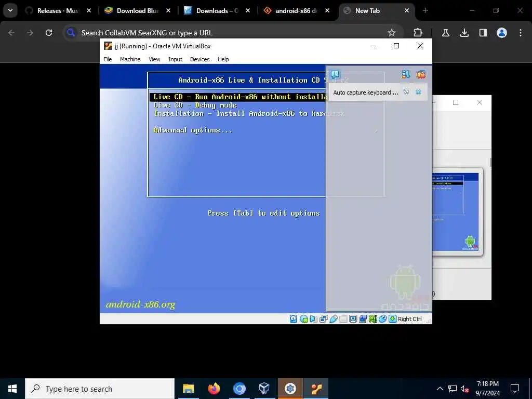Open the View menu

(x=154, y=59)
